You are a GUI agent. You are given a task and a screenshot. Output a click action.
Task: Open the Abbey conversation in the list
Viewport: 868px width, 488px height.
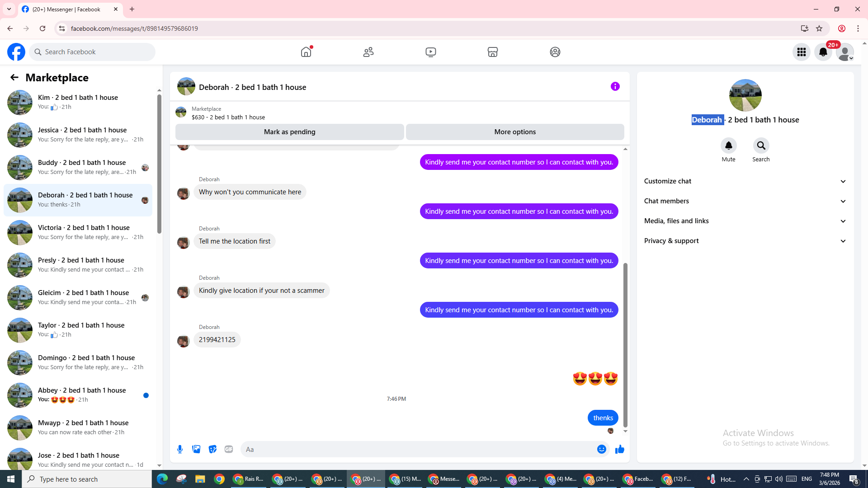(x=81, y=394)
